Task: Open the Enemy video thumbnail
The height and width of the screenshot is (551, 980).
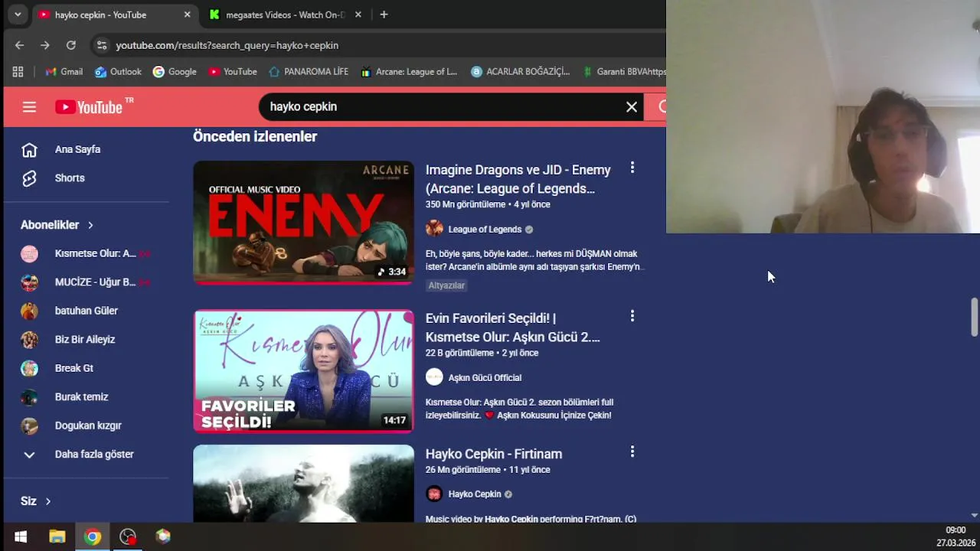Action: click(x=303, y=222)
